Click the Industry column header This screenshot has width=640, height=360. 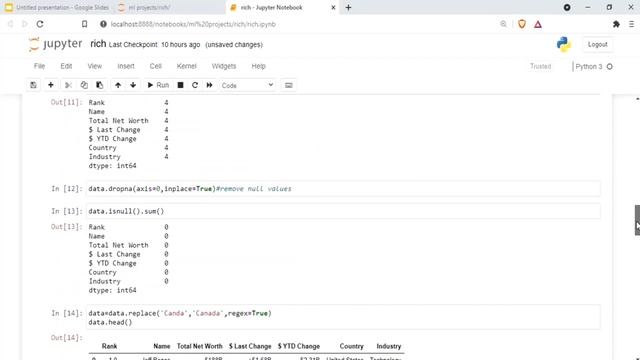(389, 346)
